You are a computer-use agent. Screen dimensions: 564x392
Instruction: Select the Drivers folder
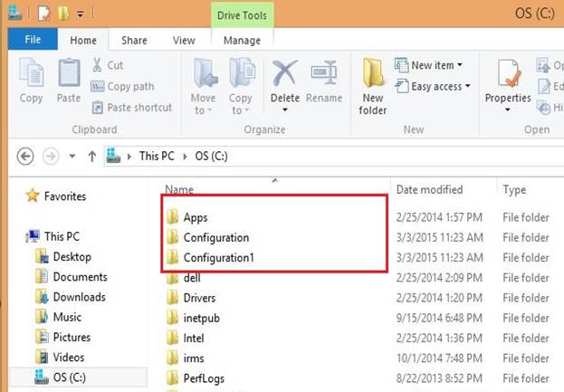(199, 298)
